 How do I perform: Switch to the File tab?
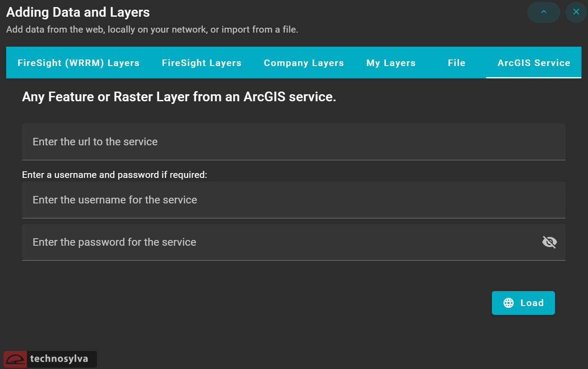457,63
